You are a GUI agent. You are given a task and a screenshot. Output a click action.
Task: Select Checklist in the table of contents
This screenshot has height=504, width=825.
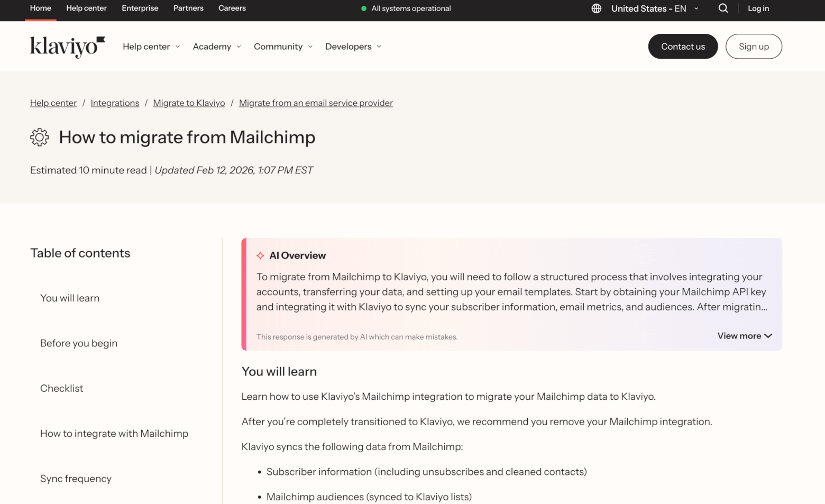coord(61,388)
